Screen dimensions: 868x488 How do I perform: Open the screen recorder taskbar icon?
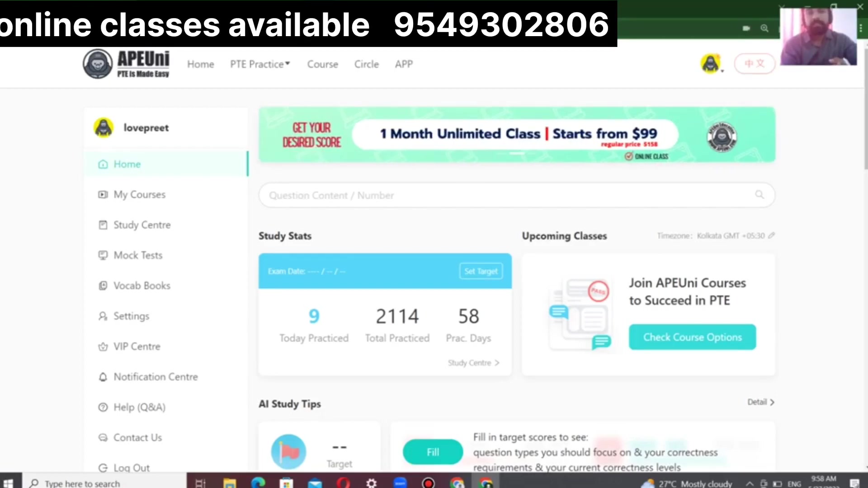point(428,483)
